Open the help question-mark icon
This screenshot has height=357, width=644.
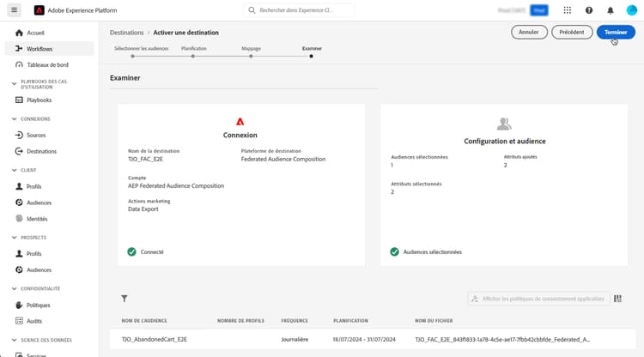pos(589,10)
